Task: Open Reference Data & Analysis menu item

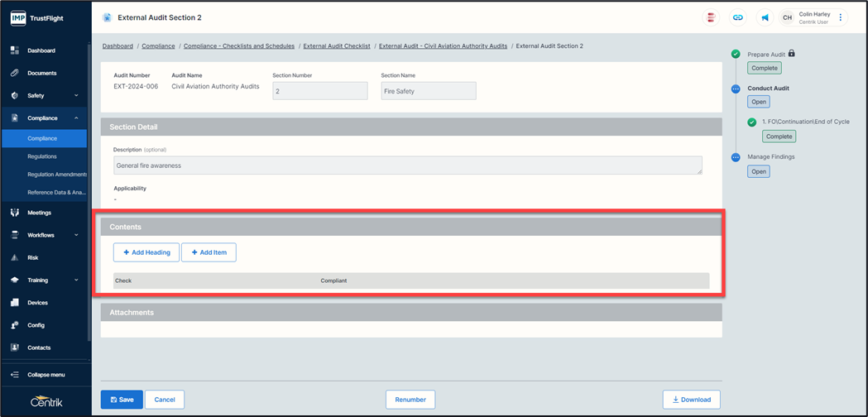Action: 56,192
